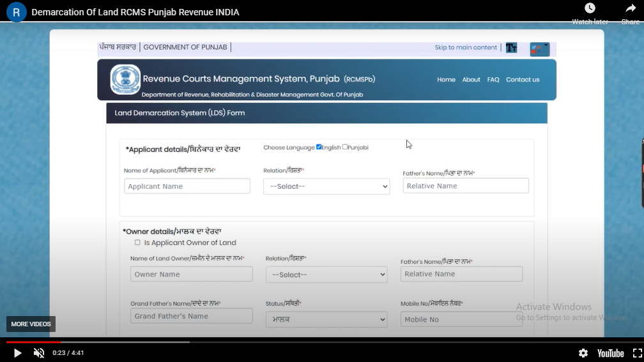Viewport: 644px width, 362px height.
Task: Click the Watch later clock icon
Action: coord(590,8)
